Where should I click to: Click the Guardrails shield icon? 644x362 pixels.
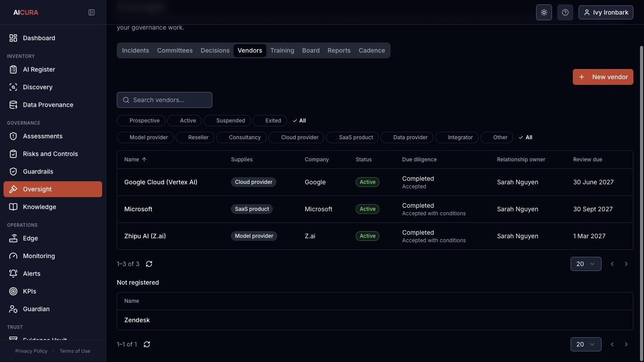[13, 171]
